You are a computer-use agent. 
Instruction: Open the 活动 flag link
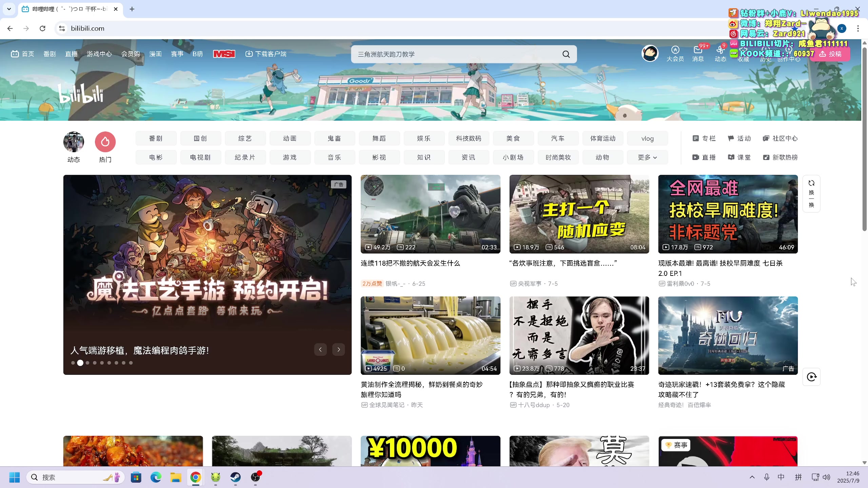(x=739, y=138)
